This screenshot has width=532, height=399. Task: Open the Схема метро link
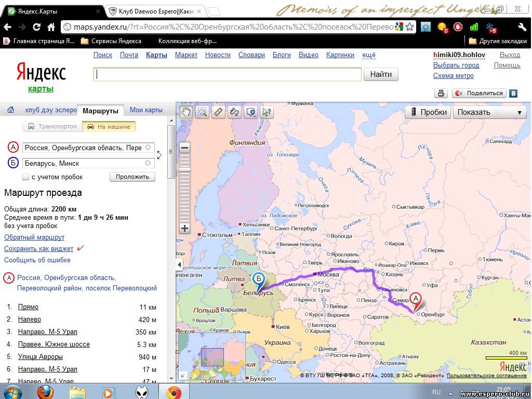click(x=453, y=76)
